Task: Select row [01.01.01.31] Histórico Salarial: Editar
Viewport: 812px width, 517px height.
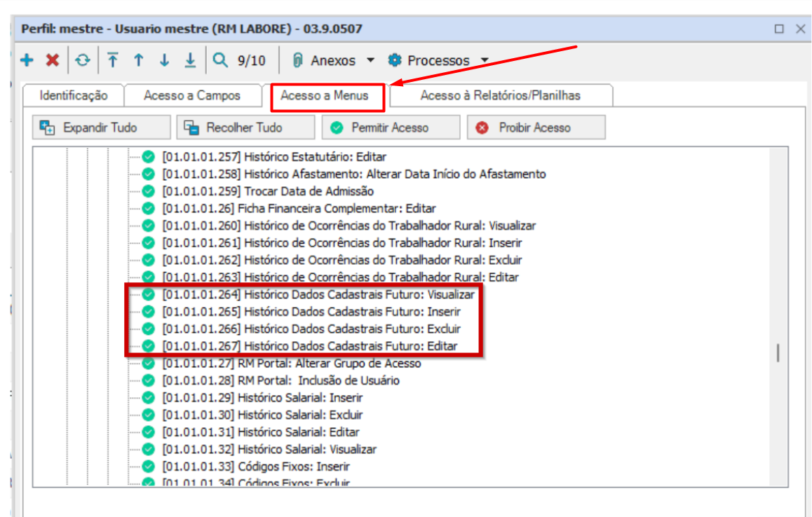Action: [x=261, y=432]
